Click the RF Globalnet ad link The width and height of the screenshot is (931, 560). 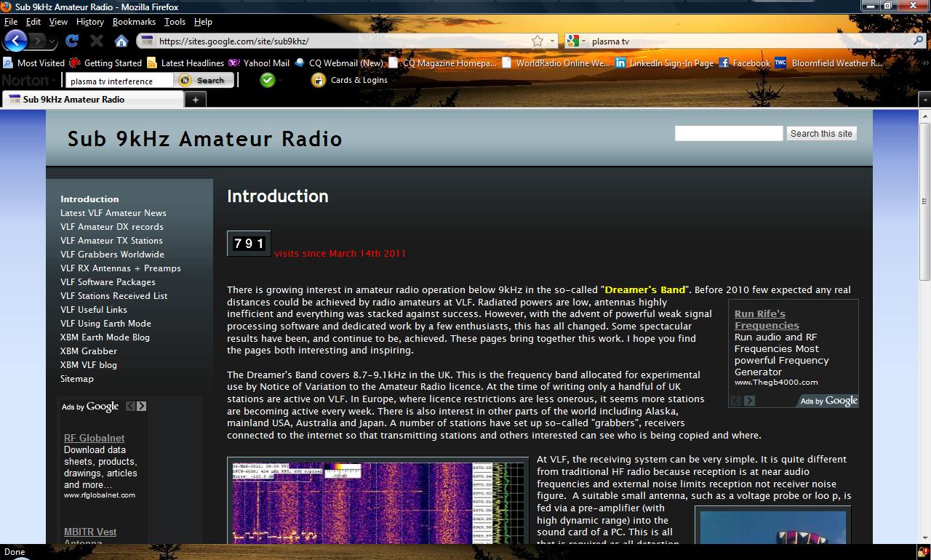94,438
